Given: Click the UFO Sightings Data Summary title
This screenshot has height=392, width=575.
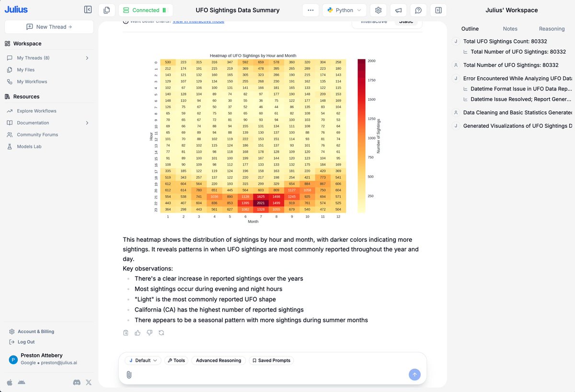Looking at the screenshot, I should (238, 10).
